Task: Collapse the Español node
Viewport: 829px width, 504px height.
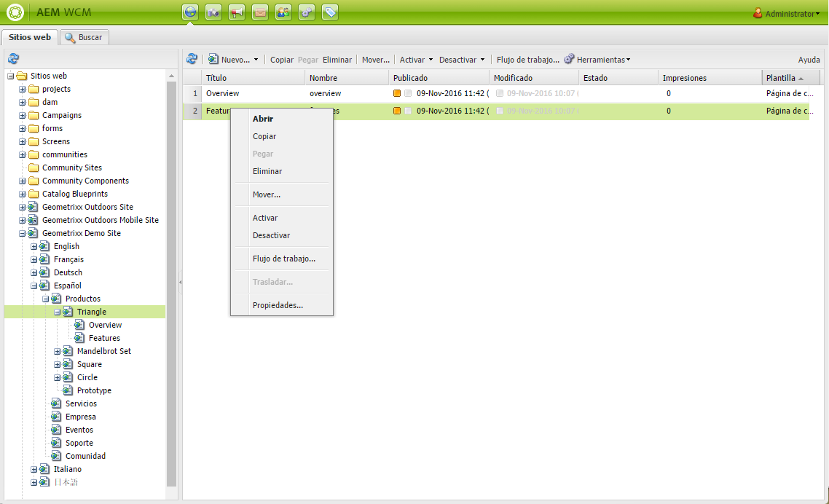Action: 34,286
